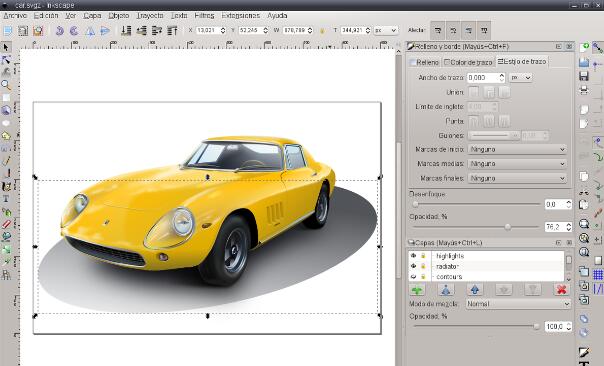The width and height of the screenshot is (604, 366).
Task: Show the contours layer
Action: (414, 277)
